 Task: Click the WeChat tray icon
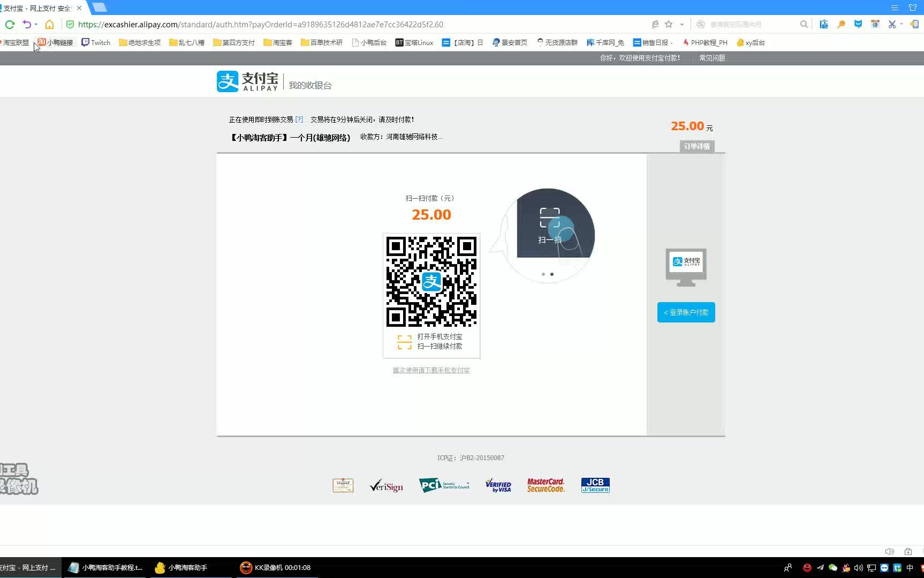coord(833,568)
